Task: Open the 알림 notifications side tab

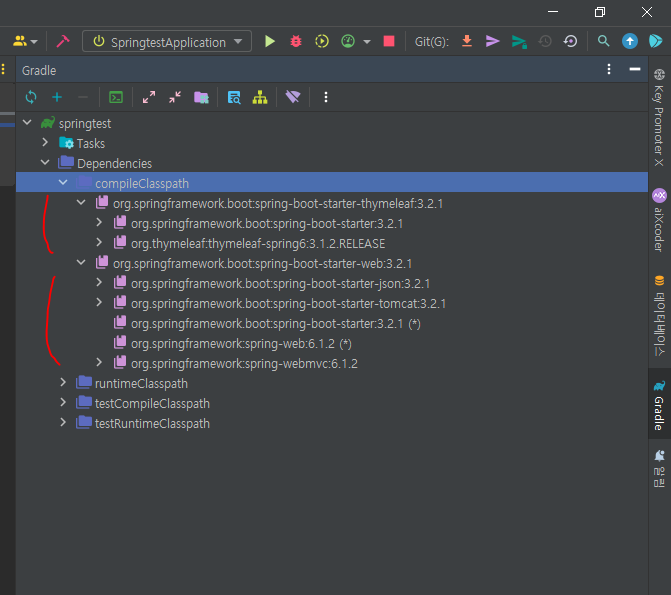Action: pyautogui.click(x=659, y=468)
